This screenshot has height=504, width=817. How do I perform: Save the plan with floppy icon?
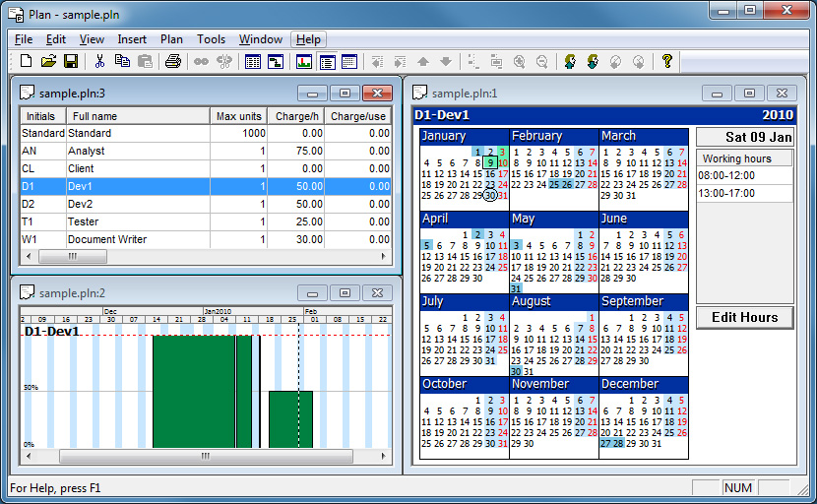[x=71, y=61]
